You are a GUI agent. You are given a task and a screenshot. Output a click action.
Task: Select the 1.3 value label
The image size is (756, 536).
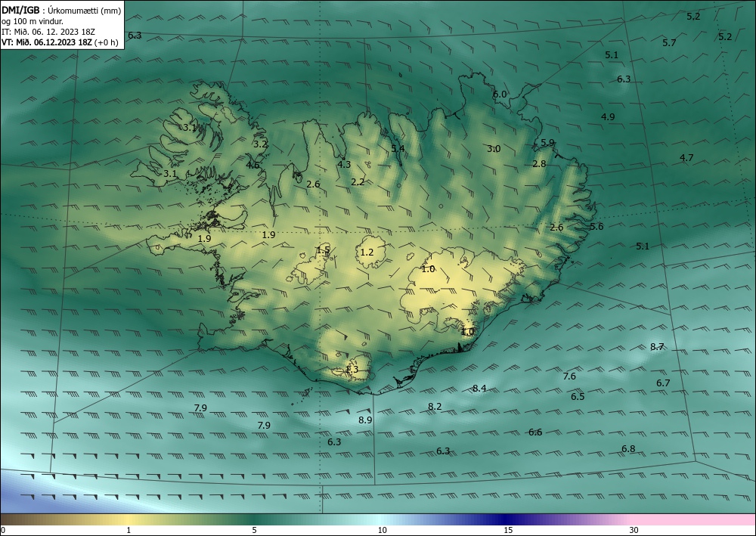click(352, 369)
